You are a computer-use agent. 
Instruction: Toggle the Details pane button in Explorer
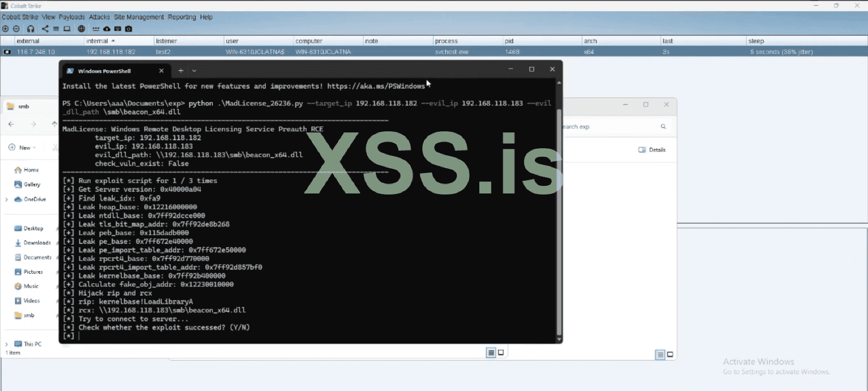click(x=652, y=150)
